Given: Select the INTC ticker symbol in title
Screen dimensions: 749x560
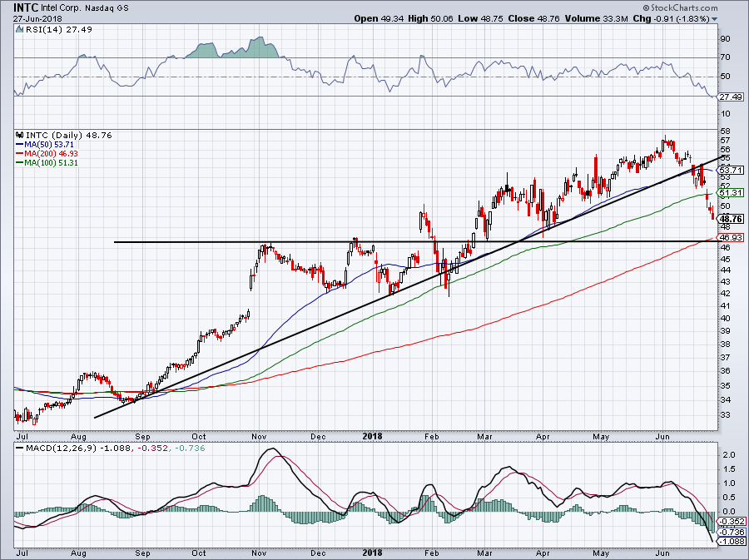Looking at the screenshot, I should coord(26,7).
